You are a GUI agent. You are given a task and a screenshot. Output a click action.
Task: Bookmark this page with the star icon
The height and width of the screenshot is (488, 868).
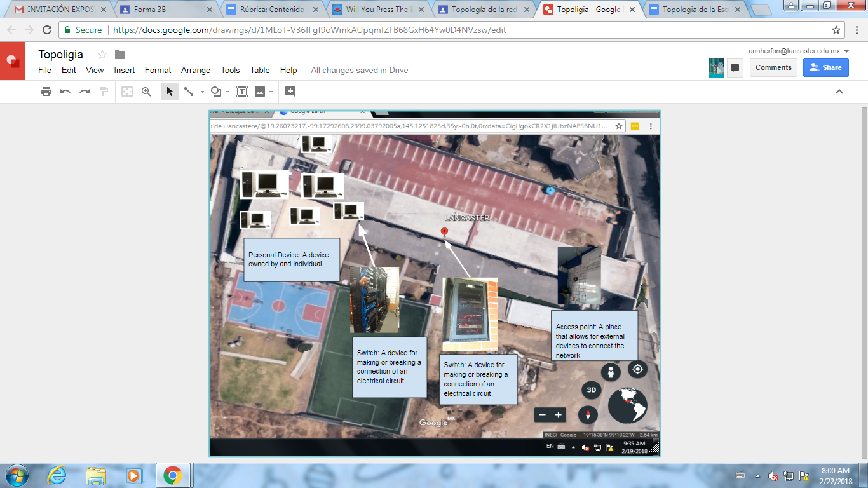836,30
